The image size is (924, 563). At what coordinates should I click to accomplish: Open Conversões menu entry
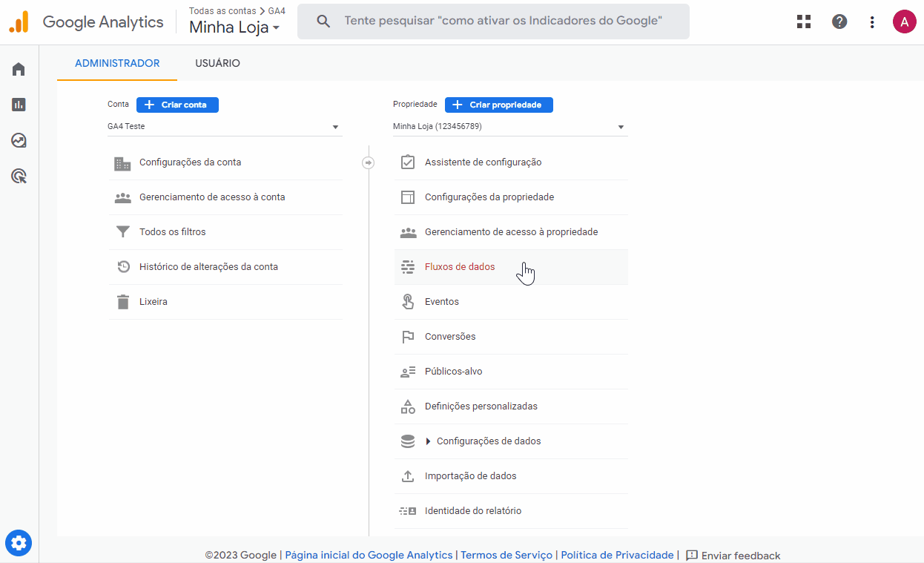[511, 337]
